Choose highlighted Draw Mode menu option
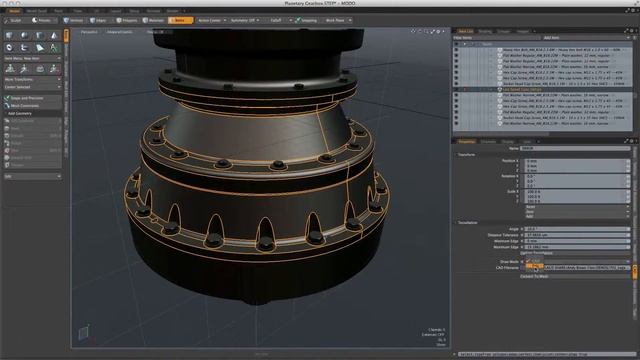 pyautogui.click(x=534, y=266)
